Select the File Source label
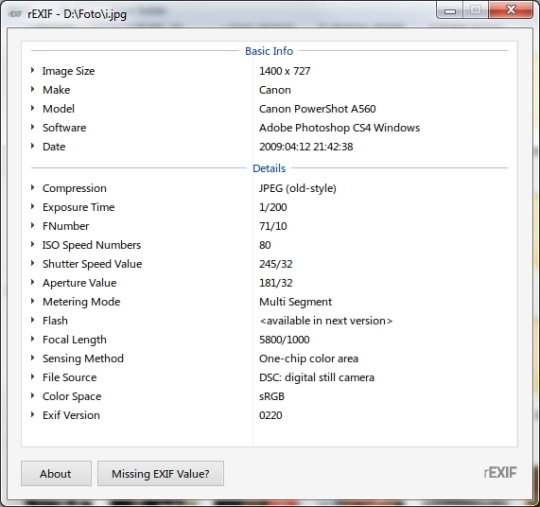This screenshot has width=540, height=507. pyautogui.click(x=69, y=378)
